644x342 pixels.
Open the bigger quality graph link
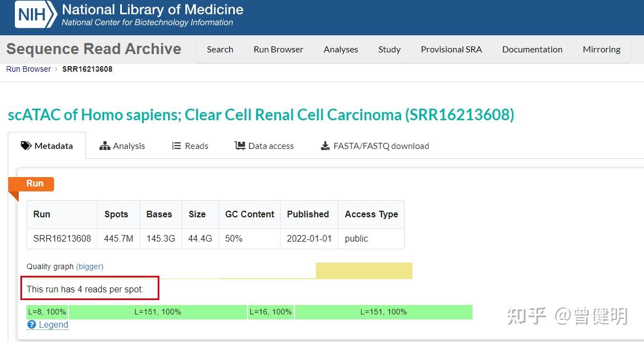90,266
